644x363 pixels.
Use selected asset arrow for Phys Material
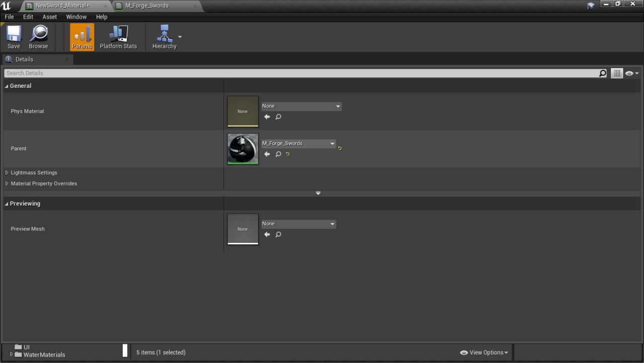click(x=267, y=117)
